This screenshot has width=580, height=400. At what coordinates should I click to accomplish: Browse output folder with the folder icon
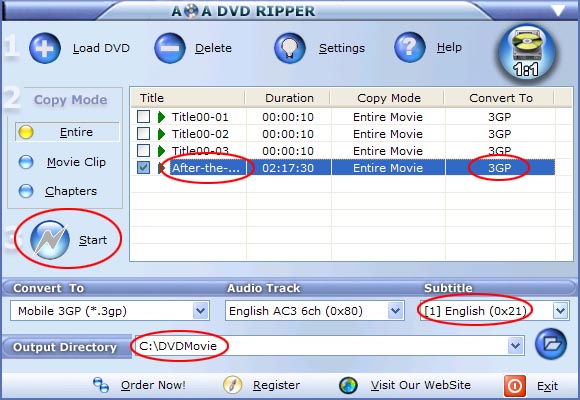(551, 344)
